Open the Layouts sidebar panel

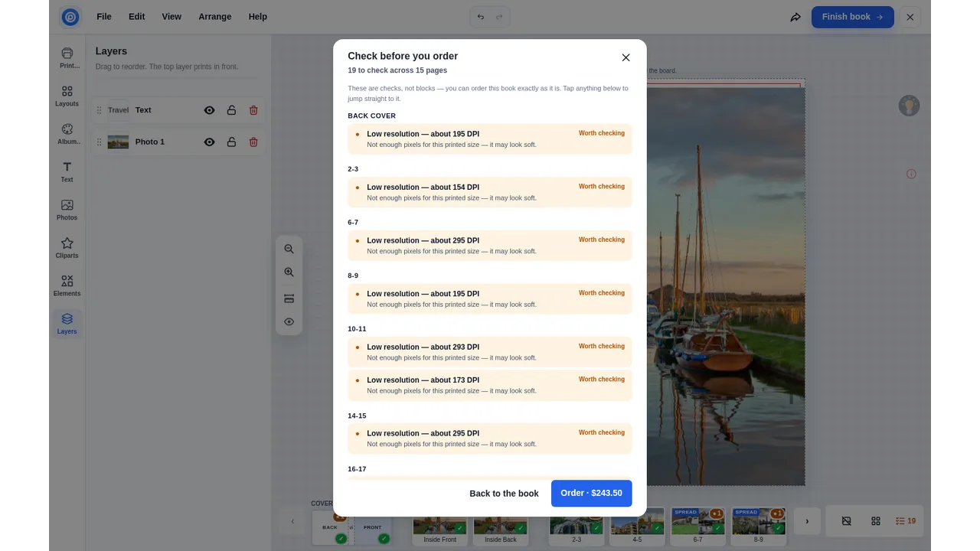pyautogui.click(x=67, y=96)
